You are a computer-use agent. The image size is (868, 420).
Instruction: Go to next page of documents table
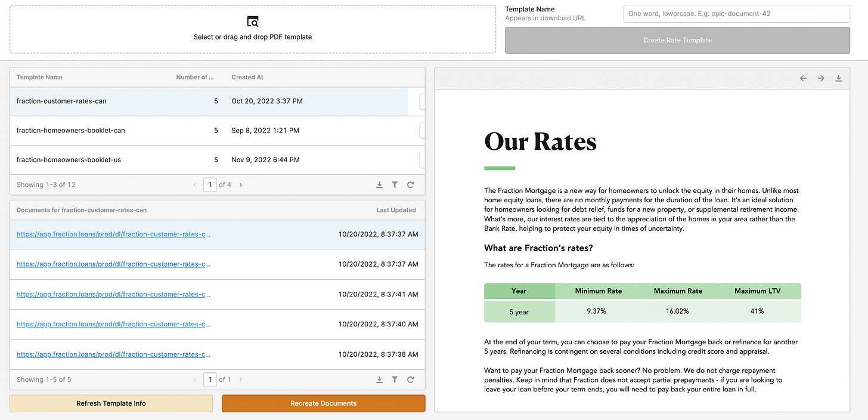coord(241,379)
